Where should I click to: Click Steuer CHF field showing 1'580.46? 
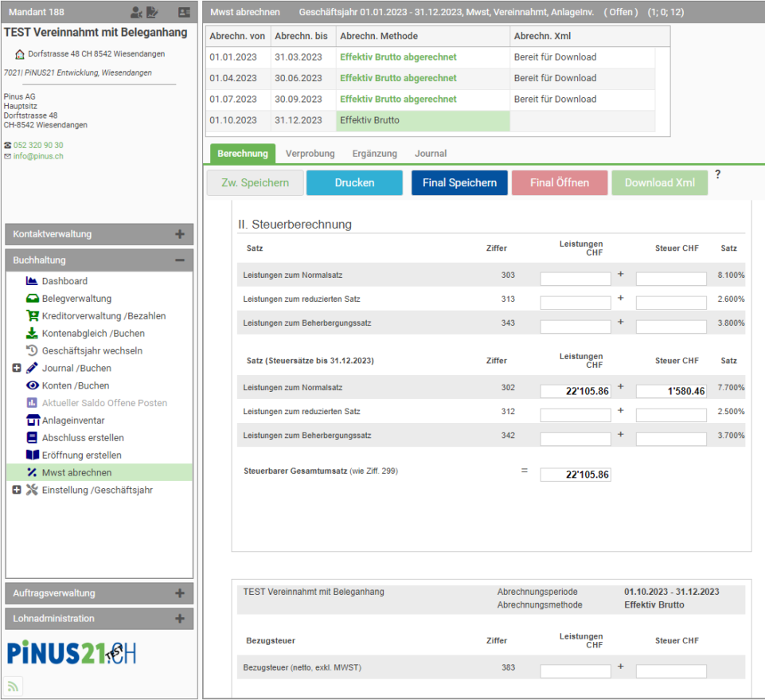tap(671, 391)
